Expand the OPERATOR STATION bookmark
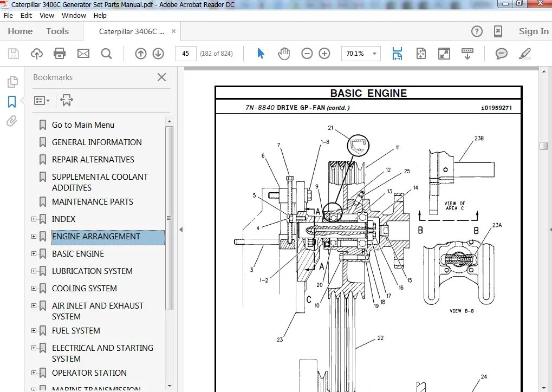 pyautogui.click(x=34, y=373)
